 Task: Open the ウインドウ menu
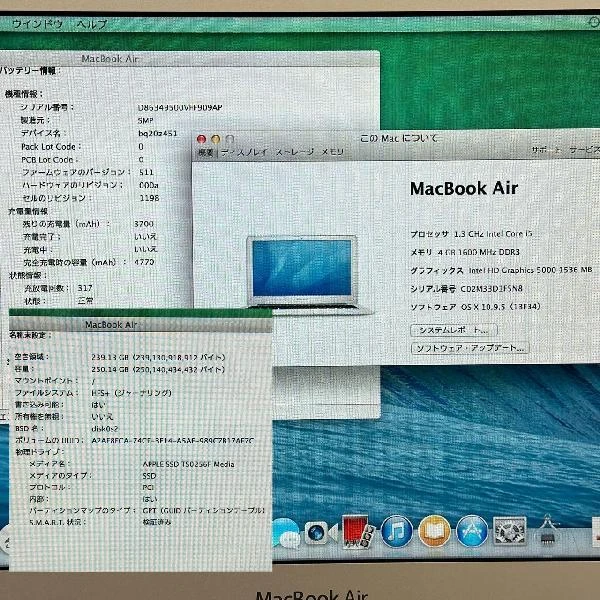[x=38, y=24]
